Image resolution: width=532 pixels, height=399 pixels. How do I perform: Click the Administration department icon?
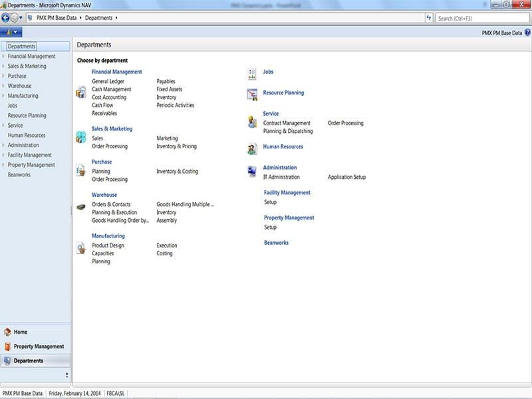252,172
